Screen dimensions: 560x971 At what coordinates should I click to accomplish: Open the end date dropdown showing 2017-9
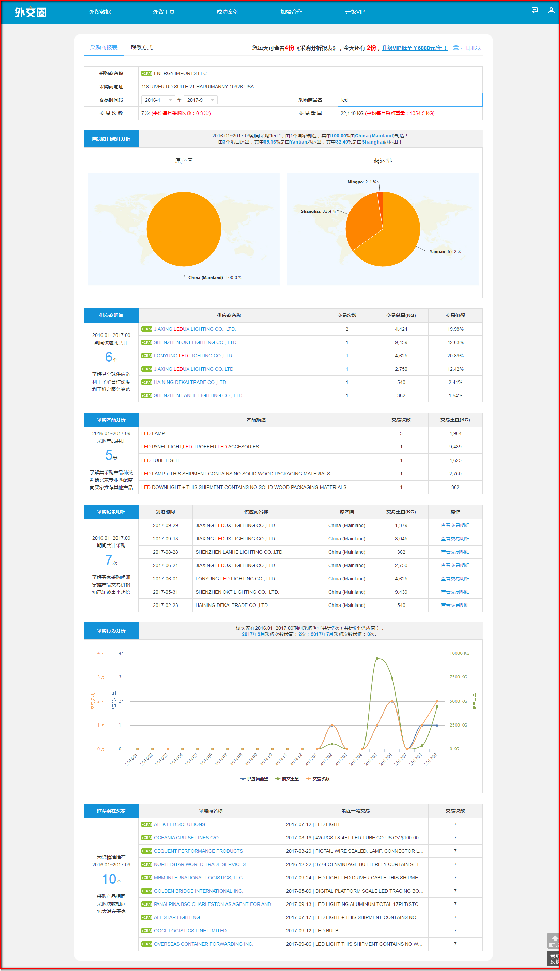coord(200,100)
